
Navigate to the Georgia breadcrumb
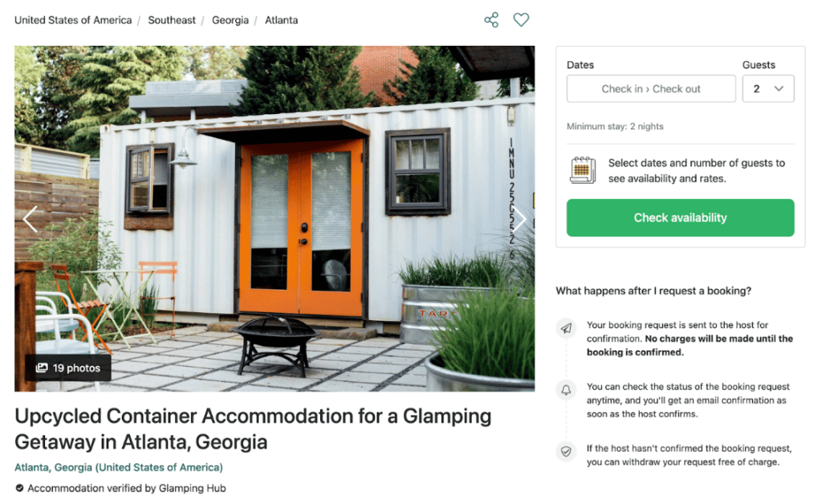click(230, 20)
